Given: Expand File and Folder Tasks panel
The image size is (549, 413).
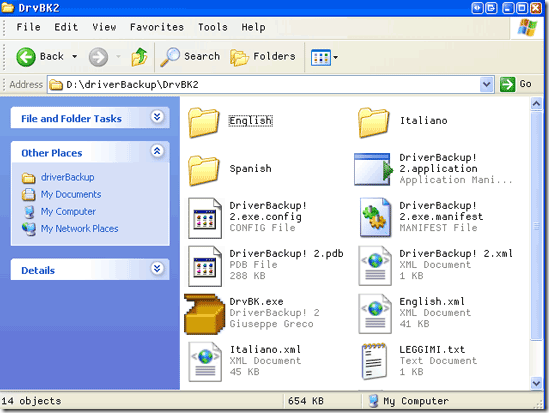Looking at the screenshot, I should (x=157, y=117).
